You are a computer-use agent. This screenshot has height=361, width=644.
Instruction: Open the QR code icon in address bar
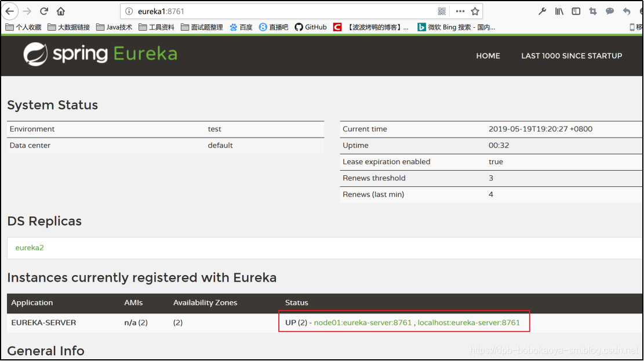pyautogui.click(x=442, y=12)
